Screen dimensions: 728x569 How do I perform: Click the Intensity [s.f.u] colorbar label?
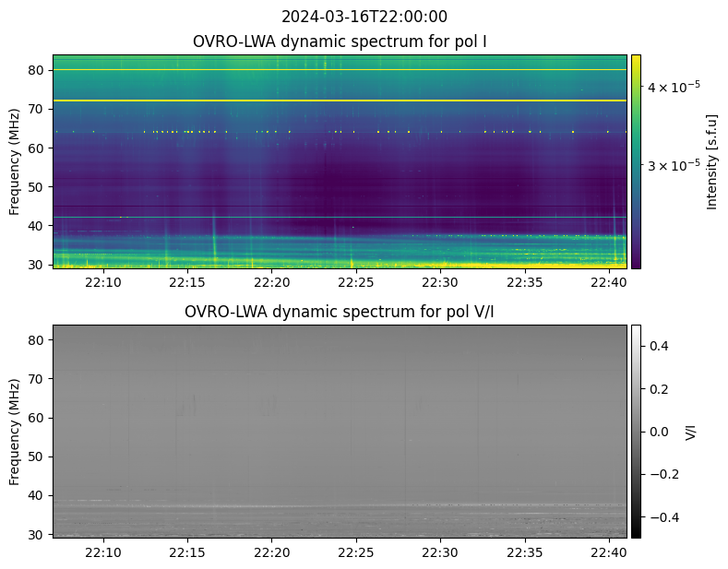[711, 161]
